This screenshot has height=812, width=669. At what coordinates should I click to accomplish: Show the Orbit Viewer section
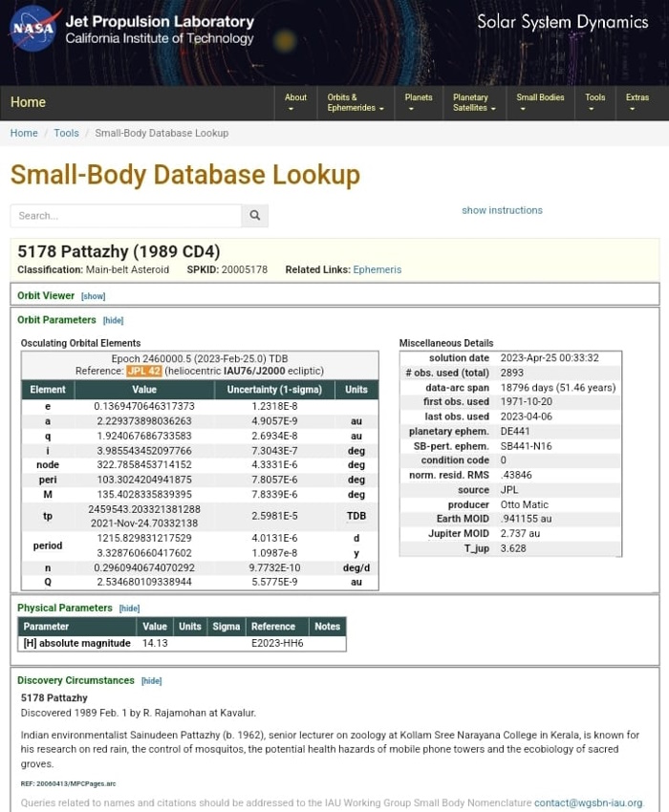[x=93, y=296]
